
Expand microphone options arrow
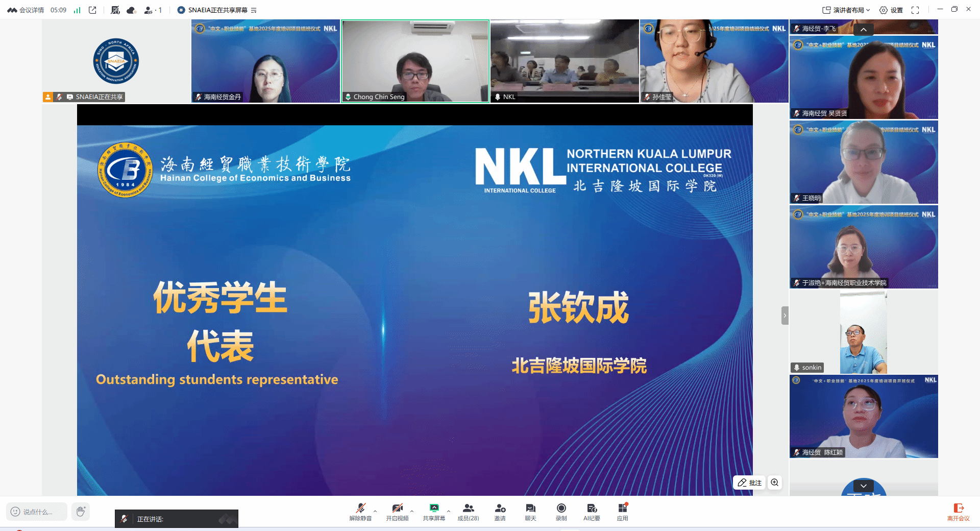click(x=375, y=511)
